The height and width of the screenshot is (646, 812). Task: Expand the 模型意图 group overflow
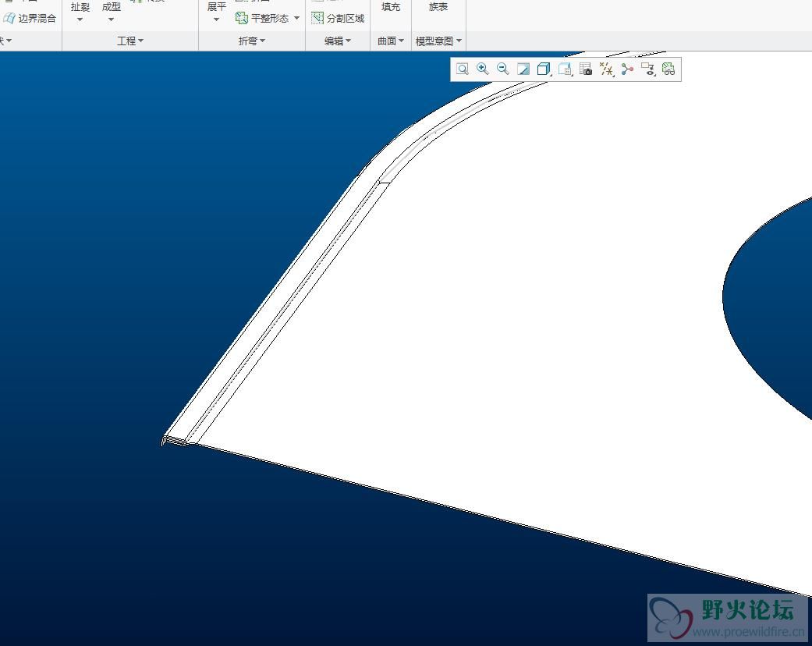[x=438, y=41]
